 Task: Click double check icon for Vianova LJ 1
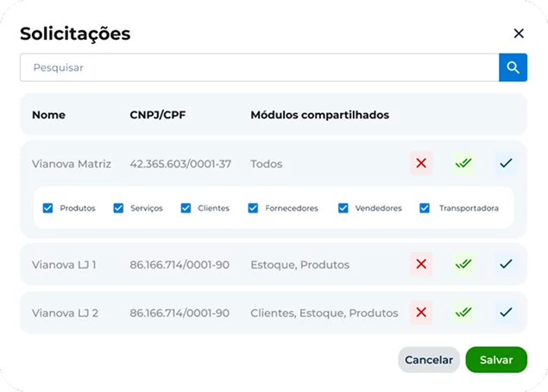[x=463, y=264]
